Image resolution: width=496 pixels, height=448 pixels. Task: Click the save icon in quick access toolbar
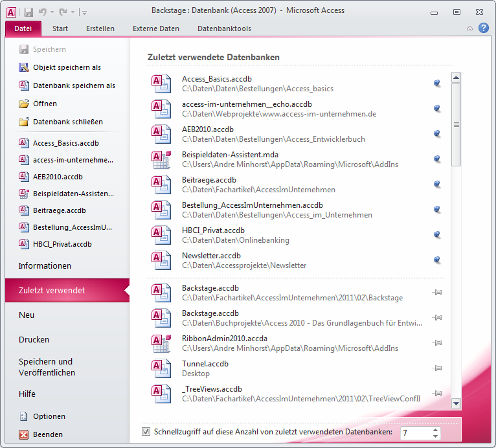click(28, 12)
